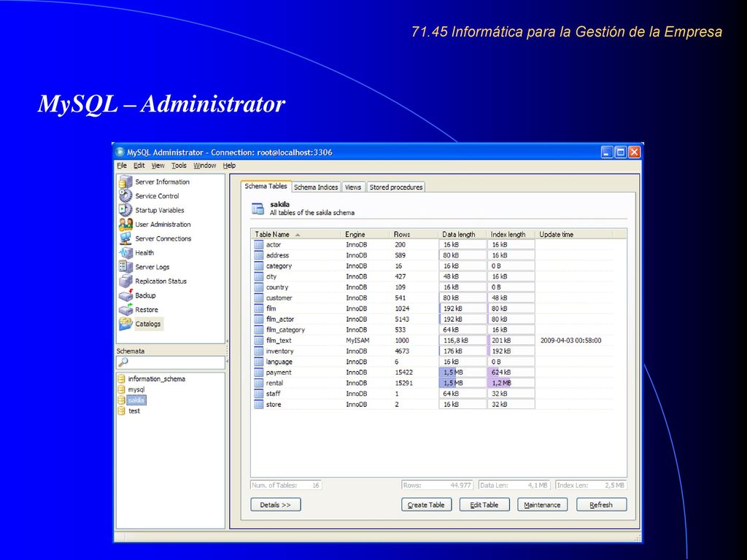The width and height of the screenshot is (747, 560).
Task: Click the rental table icon
Action: coord(259,383)
